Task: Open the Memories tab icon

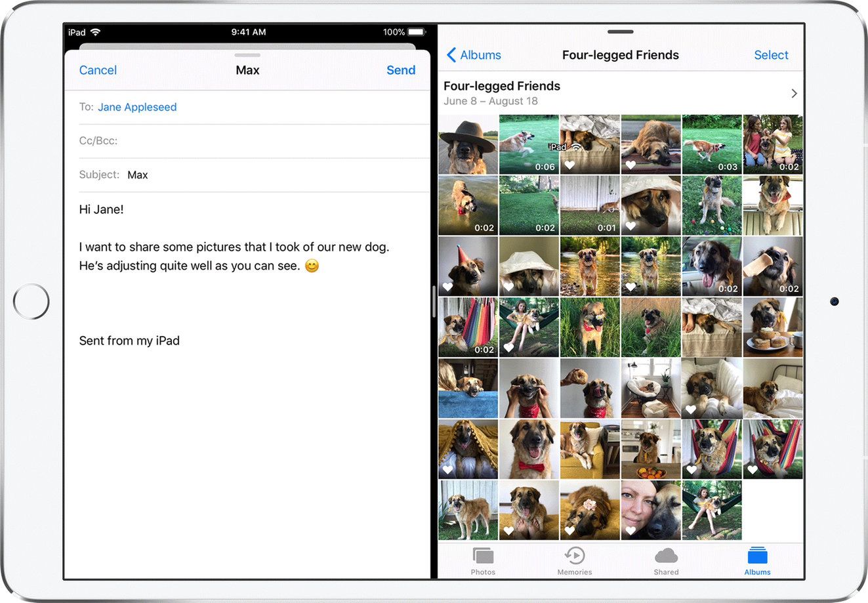Action: [x=575, y=556]
